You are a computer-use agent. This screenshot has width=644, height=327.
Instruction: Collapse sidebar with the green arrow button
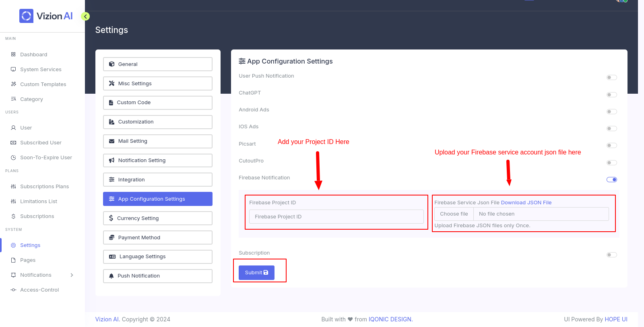coord(85,16)
